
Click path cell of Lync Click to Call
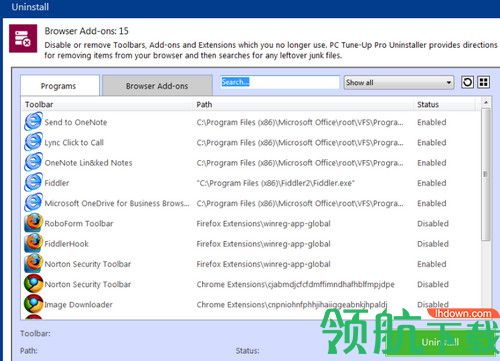coord(300,143)
